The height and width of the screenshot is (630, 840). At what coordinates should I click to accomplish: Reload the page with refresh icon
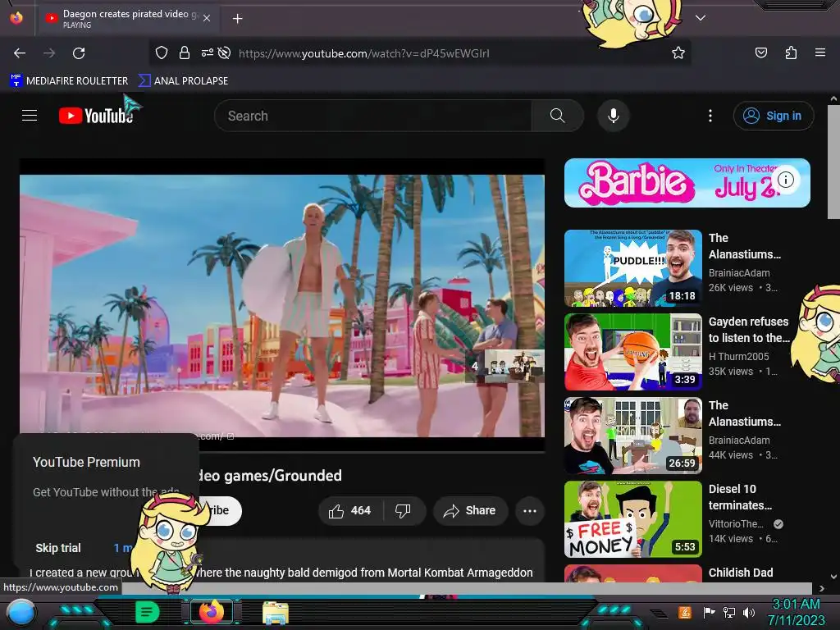pyautogui.click(x=79, y=53)
